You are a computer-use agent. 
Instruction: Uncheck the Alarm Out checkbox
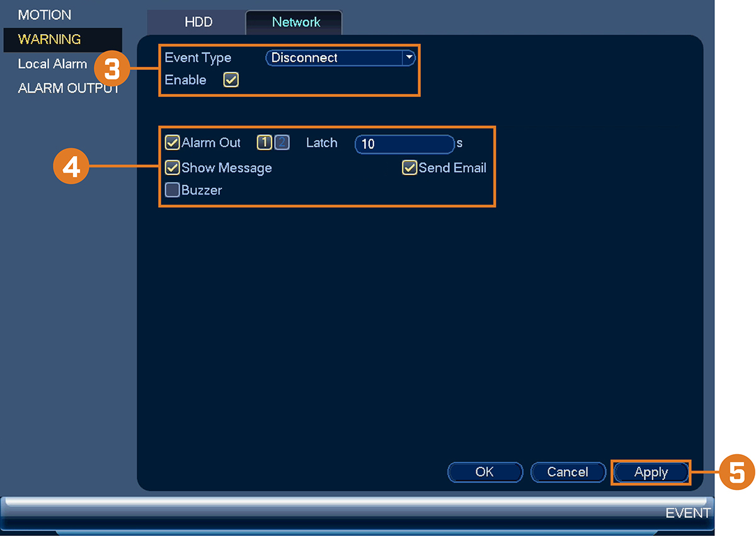point(172,143)
